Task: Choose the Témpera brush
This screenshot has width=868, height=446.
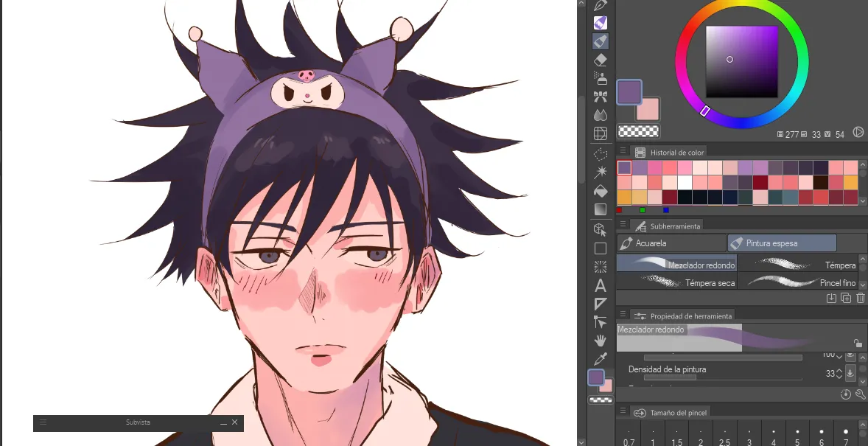Action: (798, 264)
